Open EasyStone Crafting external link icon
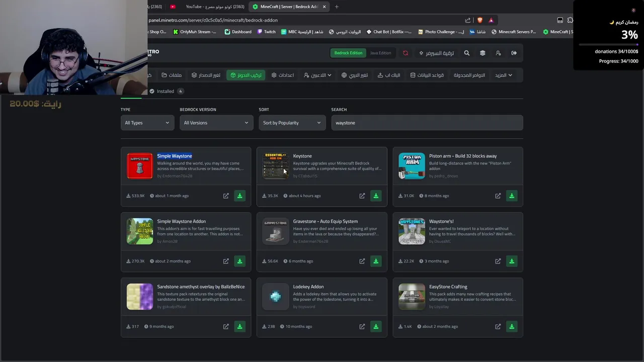Viewport: 644px width, 362px height. tap(498, 326)
